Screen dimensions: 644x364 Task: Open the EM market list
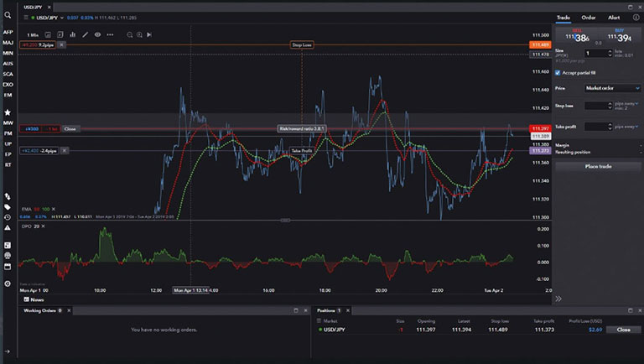(x=8, y=95)
